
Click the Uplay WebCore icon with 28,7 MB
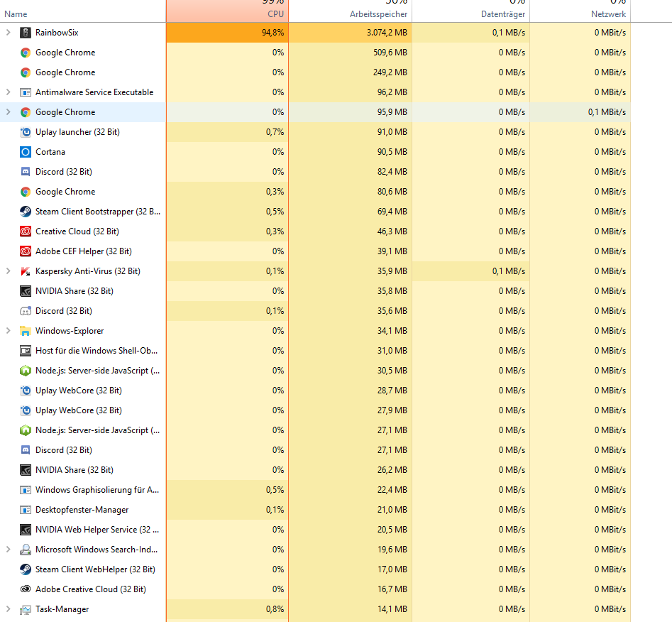tap(26, 391)
